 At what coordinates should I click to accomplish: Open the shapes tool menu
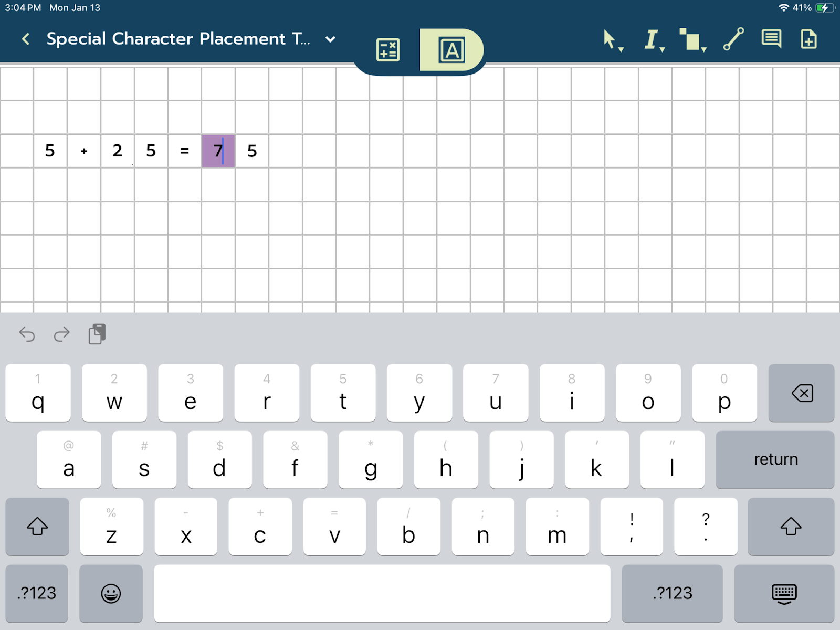692,40
